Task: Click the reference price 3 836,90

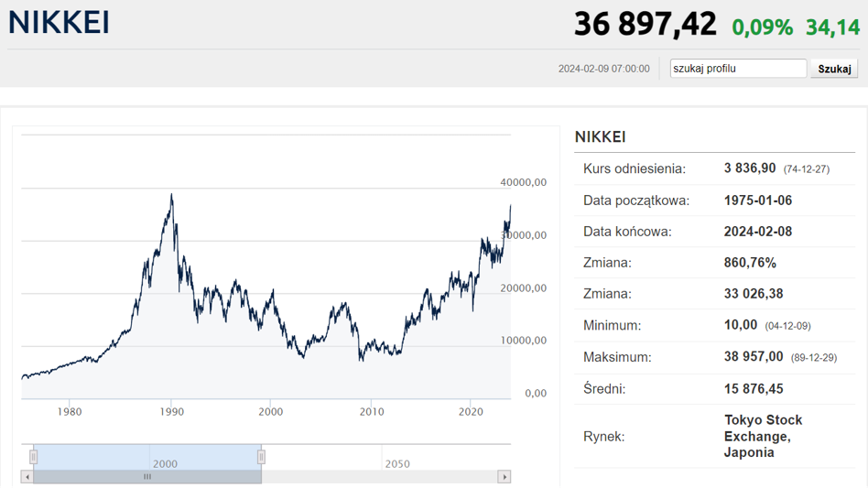Action: click(750, 168)
